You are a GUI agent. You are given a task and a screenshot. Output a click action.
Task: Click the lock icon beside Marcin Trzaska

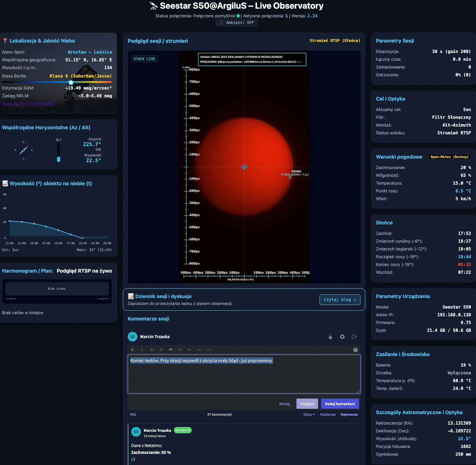click(x=330, y=337)
